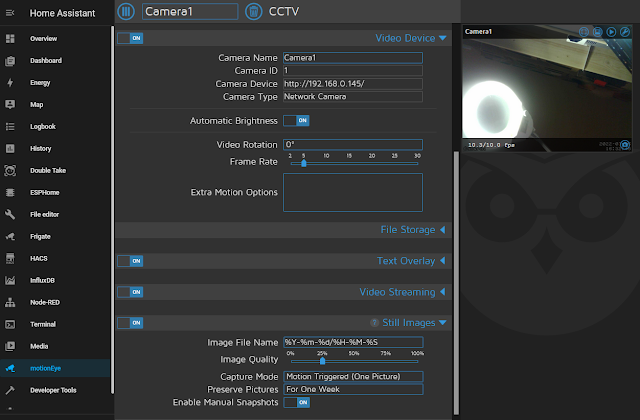The height and width of the screenshot is (420, 640).
Task: Open the Preserve Pictures dropdown
Action: (353, 389)
